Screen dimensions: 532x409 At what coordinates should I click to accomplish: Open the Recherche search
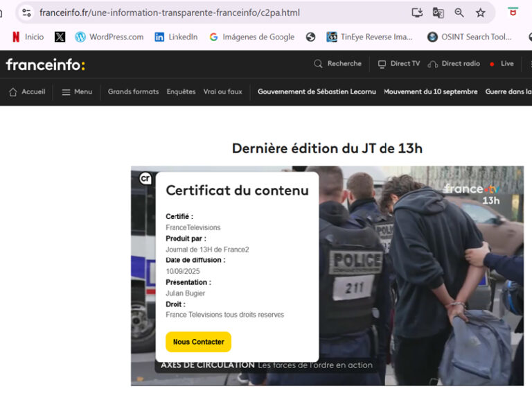click(338, 64)
